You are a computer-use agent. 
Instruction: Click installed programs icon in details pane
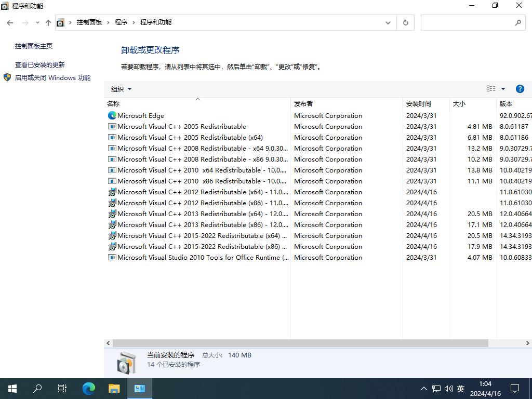(x=126, y=363)
